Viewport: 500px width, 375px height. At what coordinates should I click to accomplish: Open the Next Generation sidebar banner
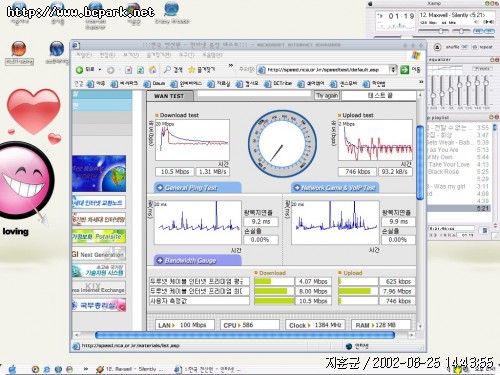point(99,254)
